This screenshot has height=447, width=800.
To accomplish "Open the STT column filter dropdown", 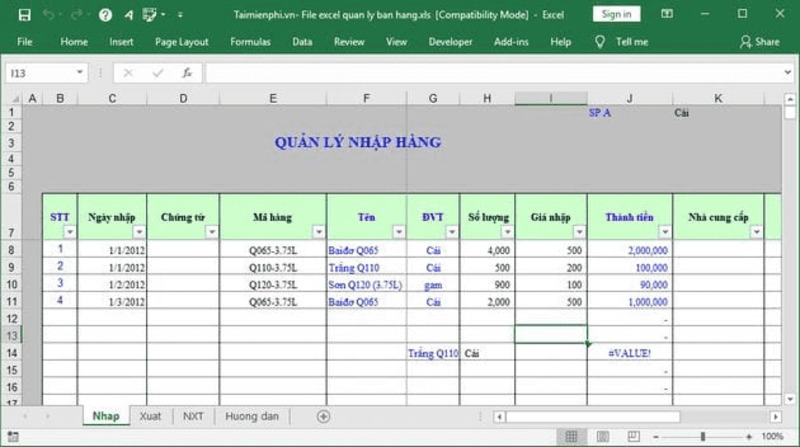I will coord(70,232).
